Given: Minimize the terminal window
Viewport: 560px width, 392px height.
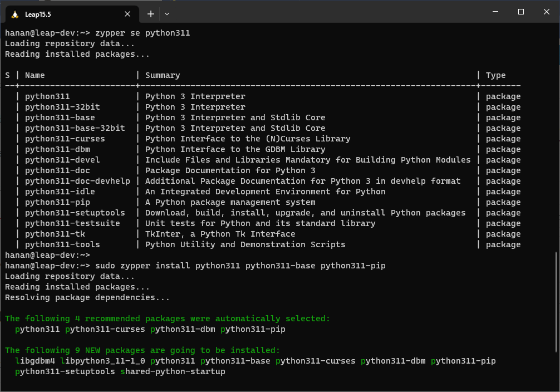Looking at the screenshot, I should 495,12.
